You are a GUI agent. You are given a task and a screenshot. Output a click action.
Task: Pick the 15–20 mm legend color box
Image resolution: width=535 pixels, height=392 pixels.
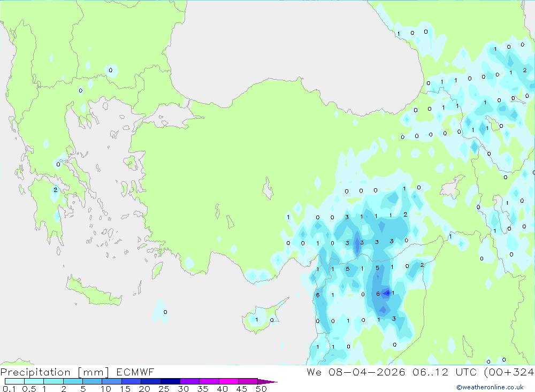coord(132,381)
